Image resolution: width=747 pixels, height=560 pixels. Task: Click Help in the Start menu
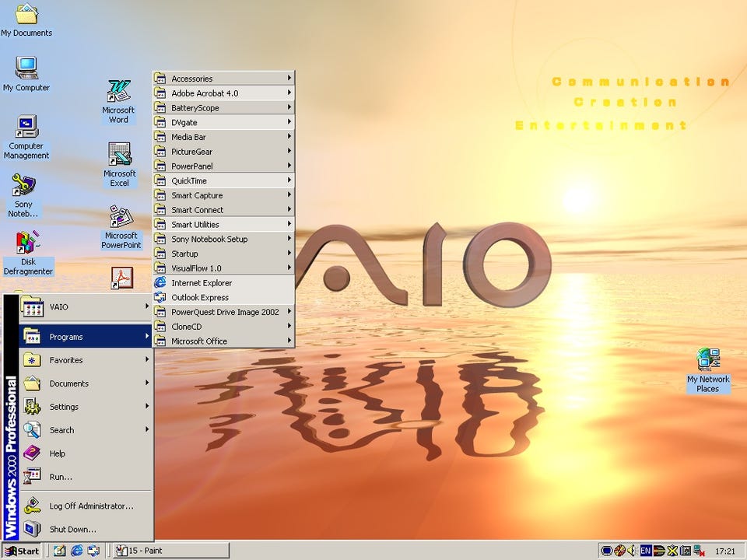click(x=86, y=453)
